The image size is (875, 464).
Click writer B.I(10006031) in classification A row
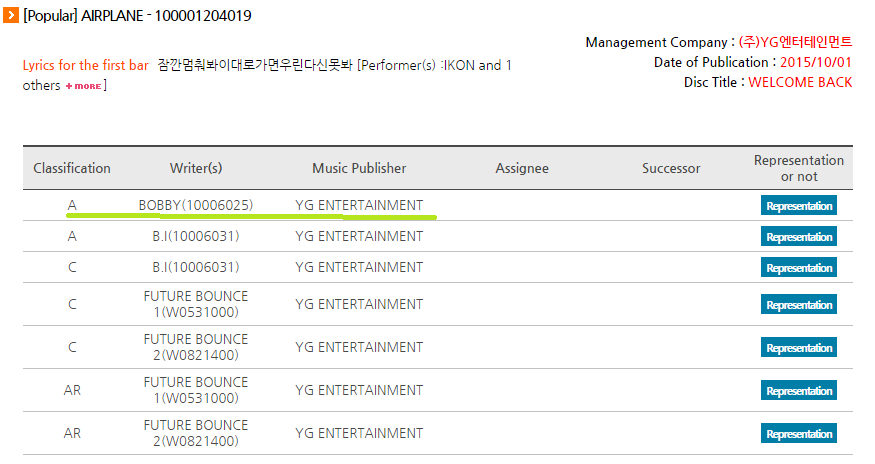click(196, 236)
